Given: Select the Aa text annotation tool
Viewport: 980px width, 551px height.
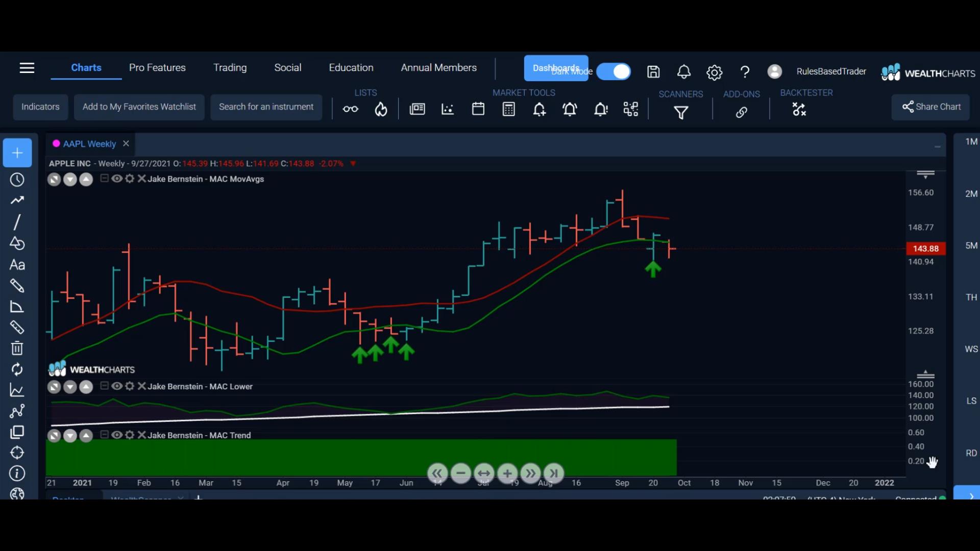Looking at the screenshot, I should coord(17,265).
